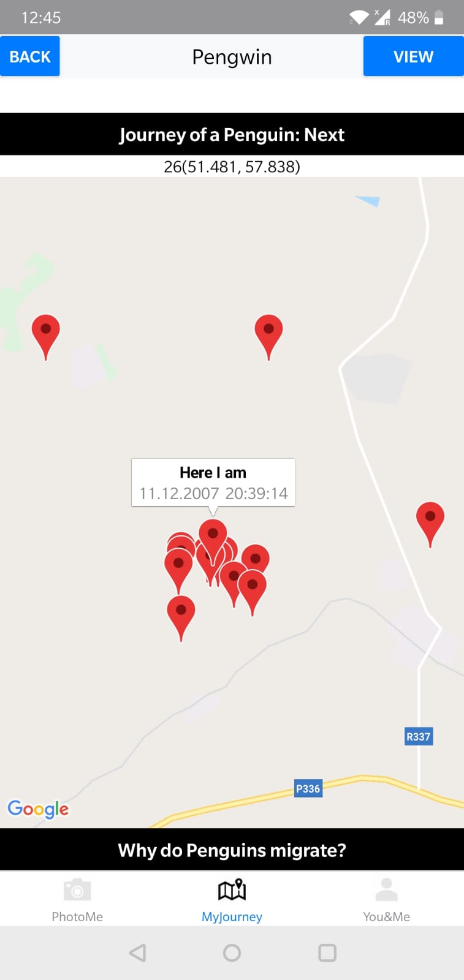Tap the top-left red map pin

(45, 336)
